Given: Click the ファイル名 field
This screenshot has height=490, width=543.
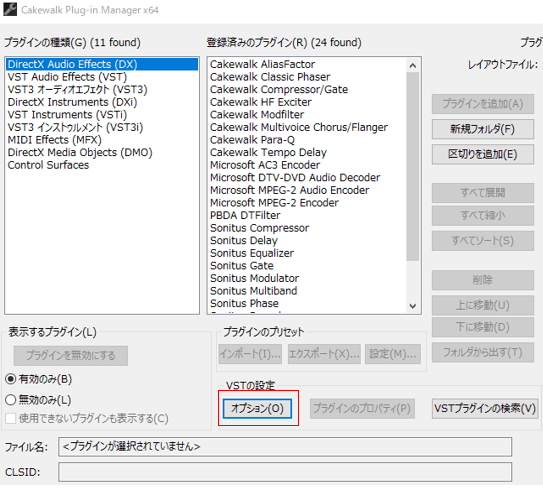Looking at the screenshot, I should (285, 447).
